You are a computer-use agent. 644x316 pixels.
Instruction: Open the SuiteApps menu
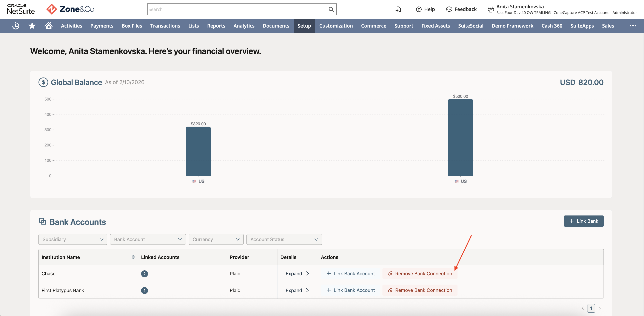click(582, 26)
